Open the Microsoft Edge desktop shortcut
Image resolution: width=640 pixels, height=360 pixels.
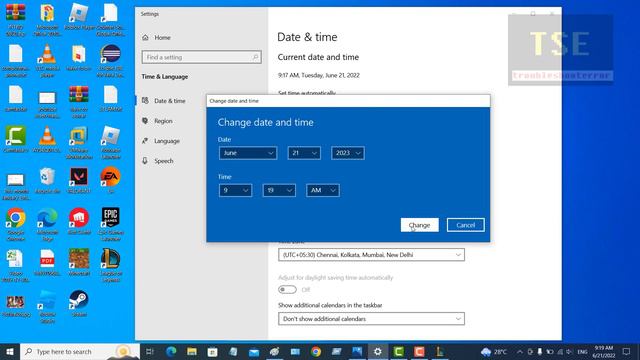pos(47,224)
